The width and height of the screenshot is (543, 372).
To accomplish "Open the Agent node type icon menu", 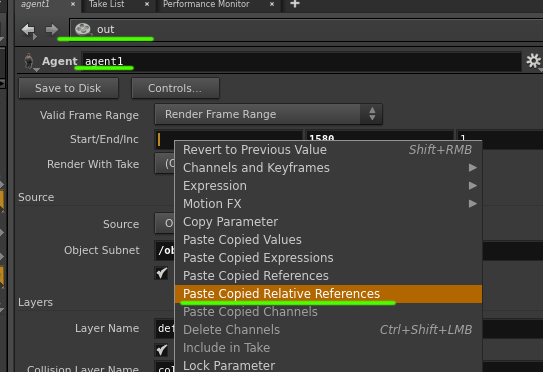I will [29, 62].
